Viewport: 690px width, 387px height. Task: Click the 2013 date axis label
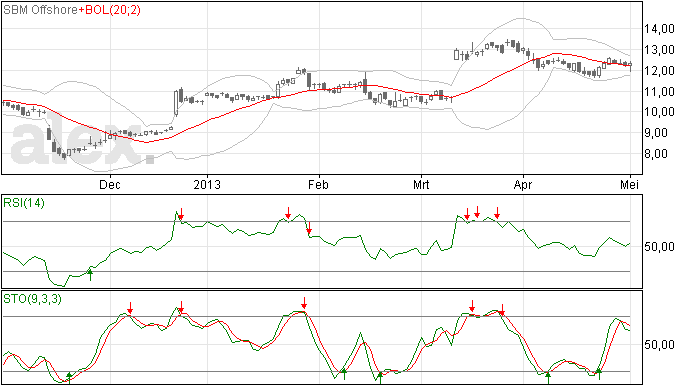[x=207, y=184]
